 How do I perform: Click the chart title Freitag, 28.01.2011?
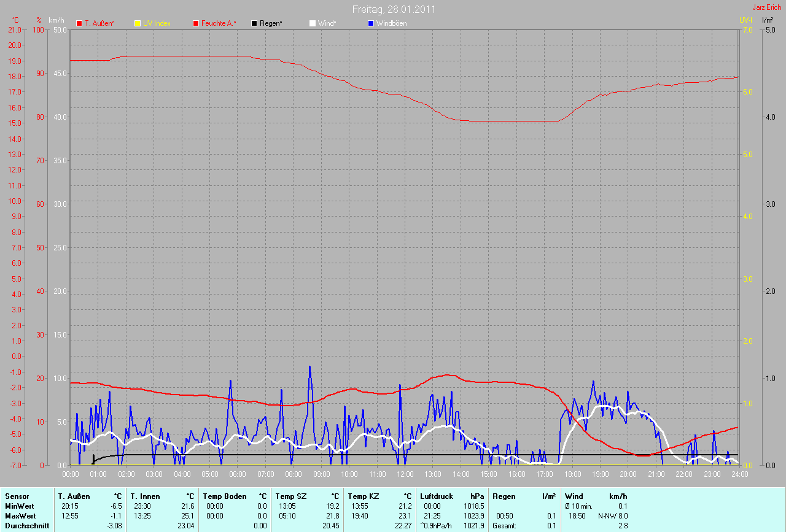(x=393, y=9)
